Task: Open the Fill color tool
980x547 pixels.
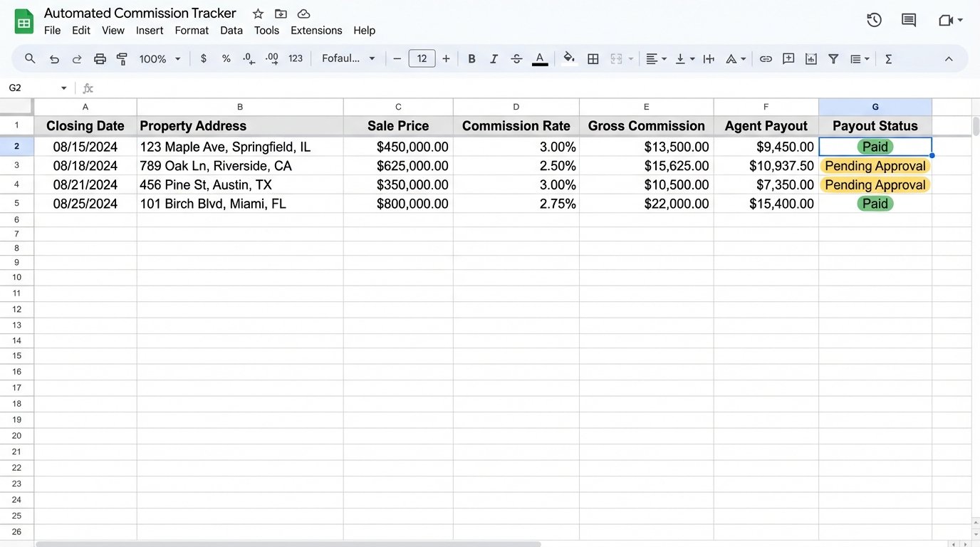Action: pyautogui.click(x=568, y=58)
